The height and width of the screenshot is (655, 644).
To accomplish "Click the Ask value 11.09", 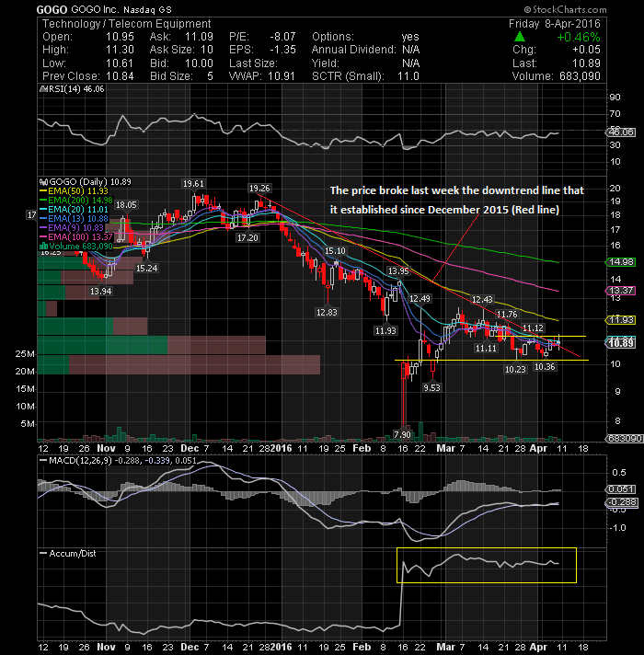I will click(x=199, y=37).
